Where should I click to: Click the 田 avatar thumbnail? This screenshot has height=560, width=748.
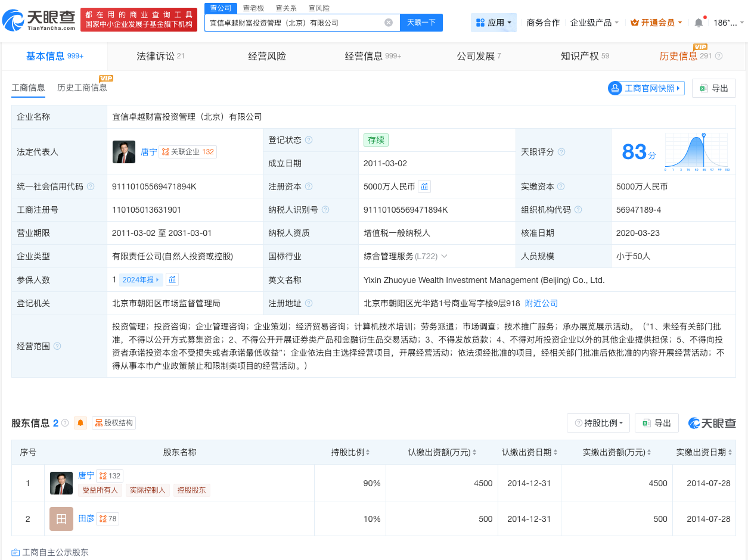click(61, 519)
